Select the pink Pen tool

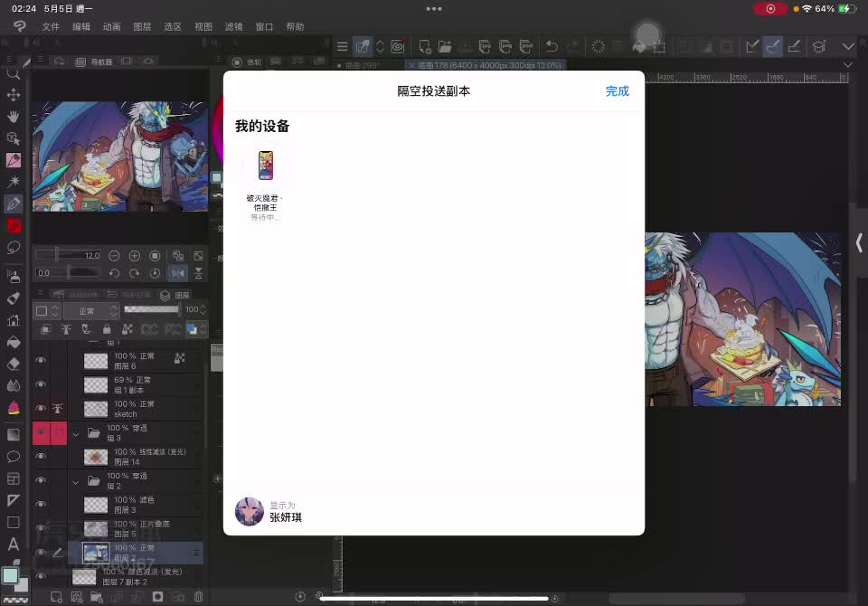pyautogui.click(x=14, y=160)
